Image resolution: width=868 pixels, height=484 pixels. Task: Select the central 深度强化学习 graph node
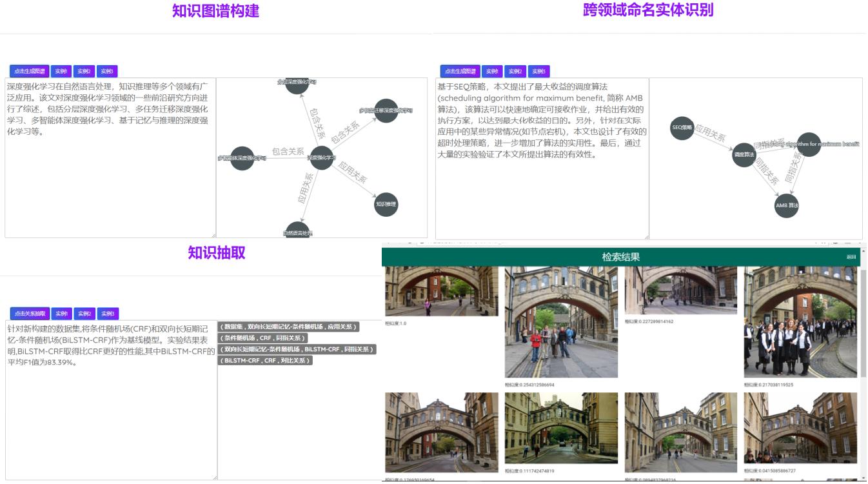[322, 158]
